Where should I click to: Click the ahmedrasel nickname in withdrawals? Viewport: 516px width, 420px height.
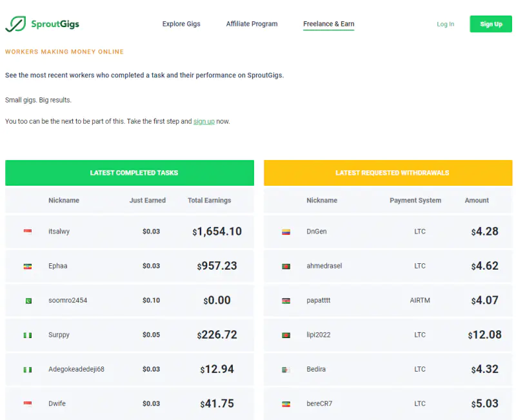pyautogui.click(x=323, y=266)
